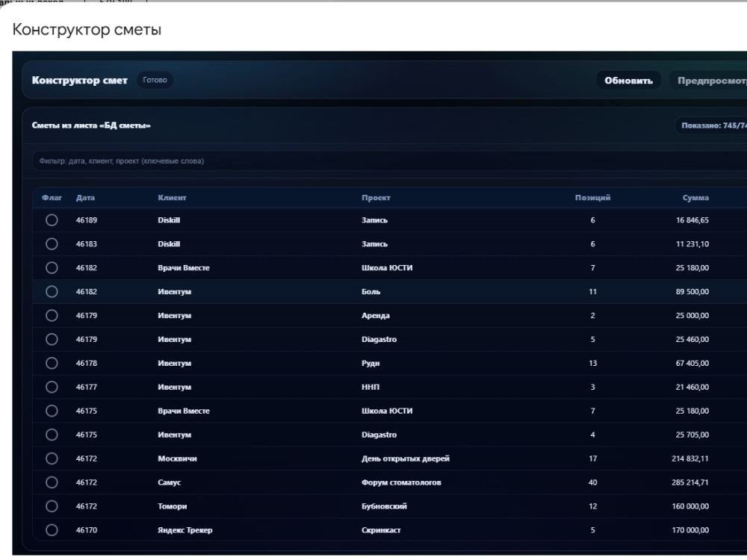
Task: Select the radio for Врачи Вместе 46182 row
Action: point(52,267)
